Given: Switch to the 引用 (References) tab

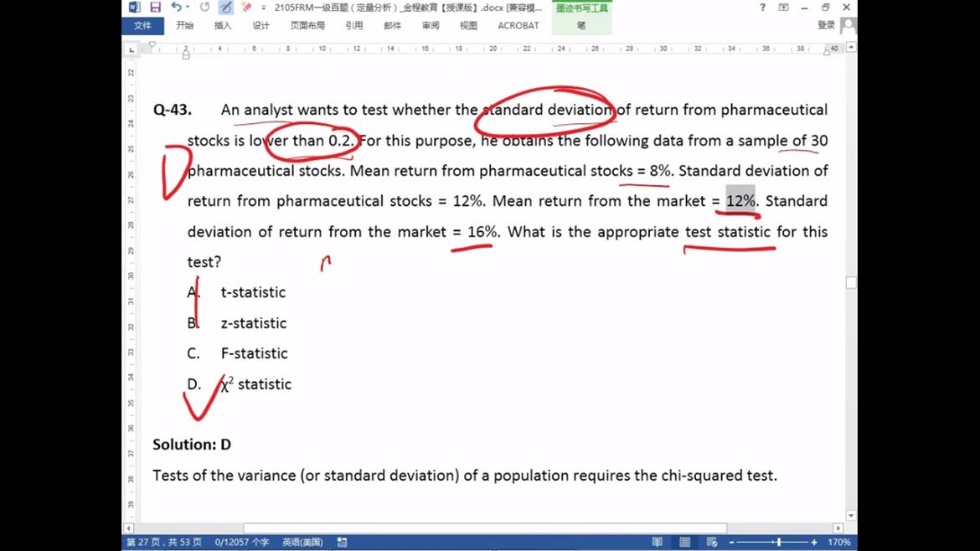Looking at the screenshot, I should [353, 26].
